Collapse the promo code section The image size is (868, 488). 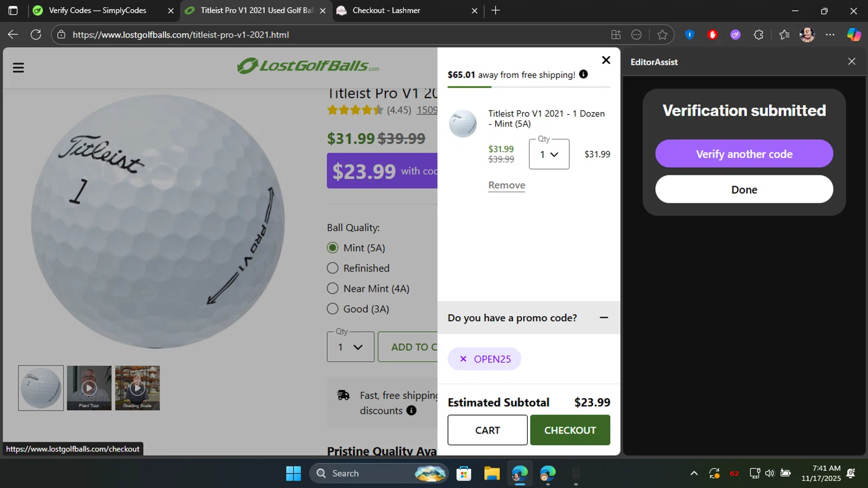point(604,317)
